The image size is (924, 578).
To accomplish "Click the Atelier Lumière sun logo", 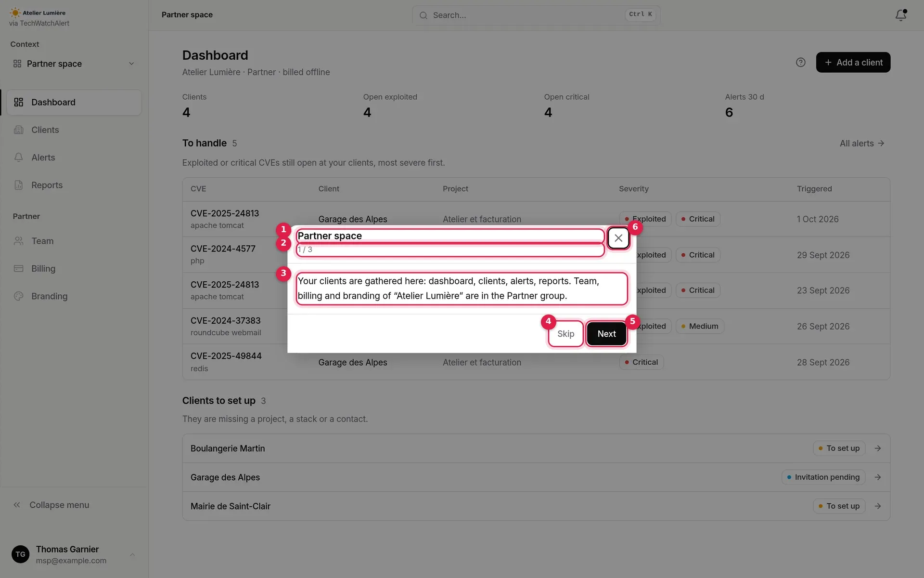I will [x=15, y=13].
